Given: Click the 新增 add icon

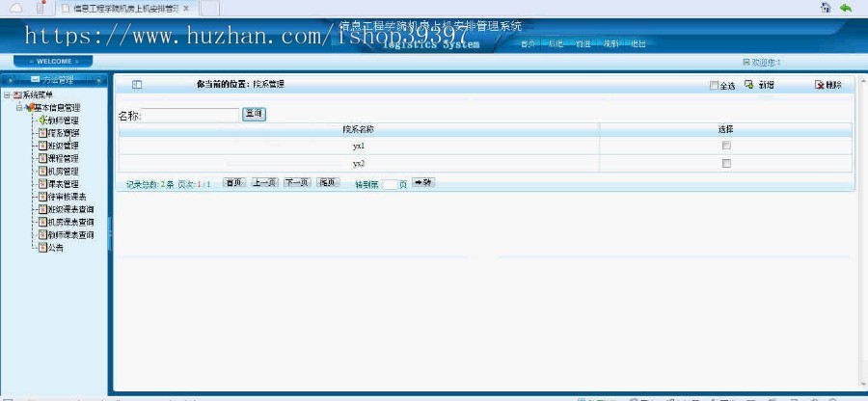Looking at the screenshot, I should click(x=749, y=85).
